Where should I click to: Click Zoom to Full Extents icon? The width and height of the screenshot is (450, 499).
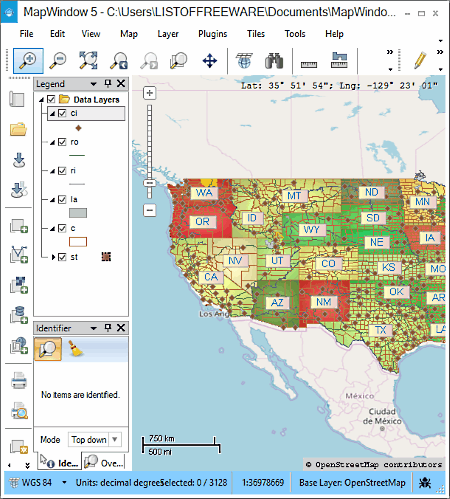coord(88,61)
